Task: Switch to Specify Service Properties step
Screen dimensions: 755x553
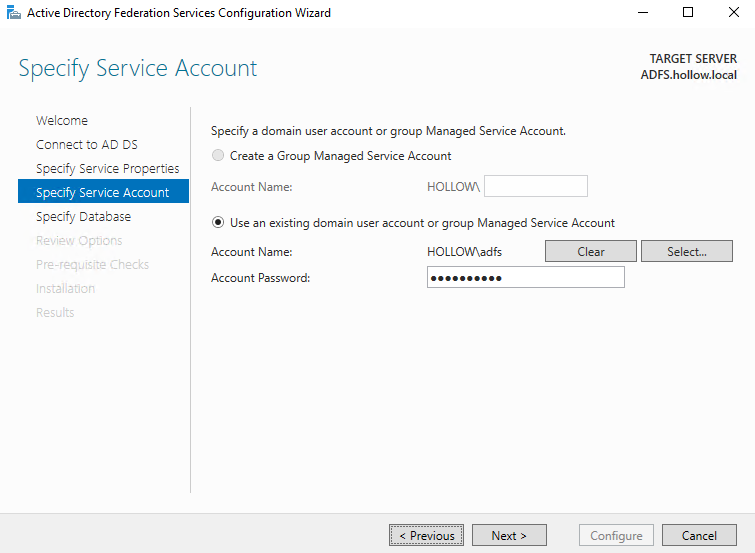Action: [107, 168]
